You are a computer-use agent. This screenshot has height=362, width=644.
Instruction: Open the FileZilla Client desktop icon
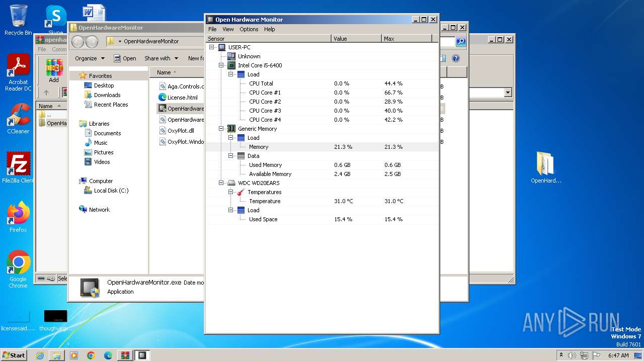[x=18, y=167]
